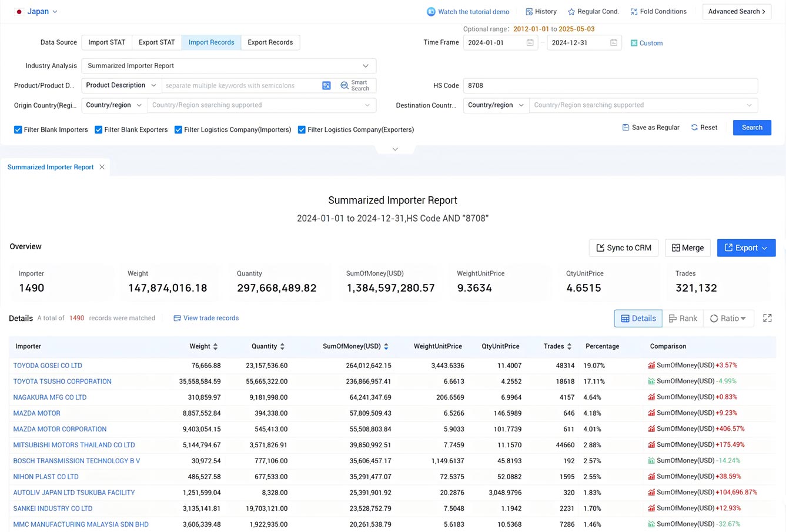Click the Merge button
Viewport: 786px width, 532px height.
pyautogui.click(x=688, y=248)
